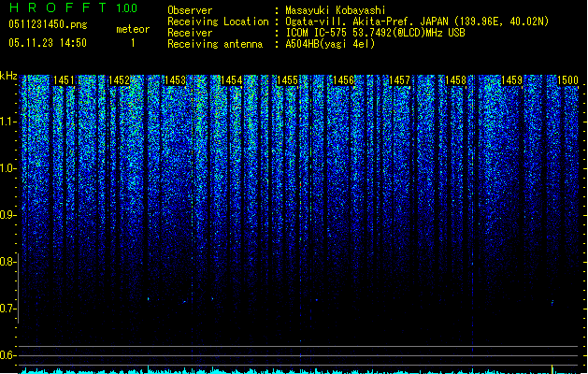Image resolution: width=588 pixels, height=374 pixels.
Task: Click the 1459 time marker
Action: 511,80
